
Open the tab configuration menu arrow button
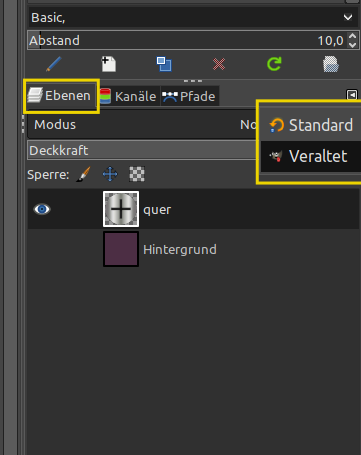pos(352,95)
